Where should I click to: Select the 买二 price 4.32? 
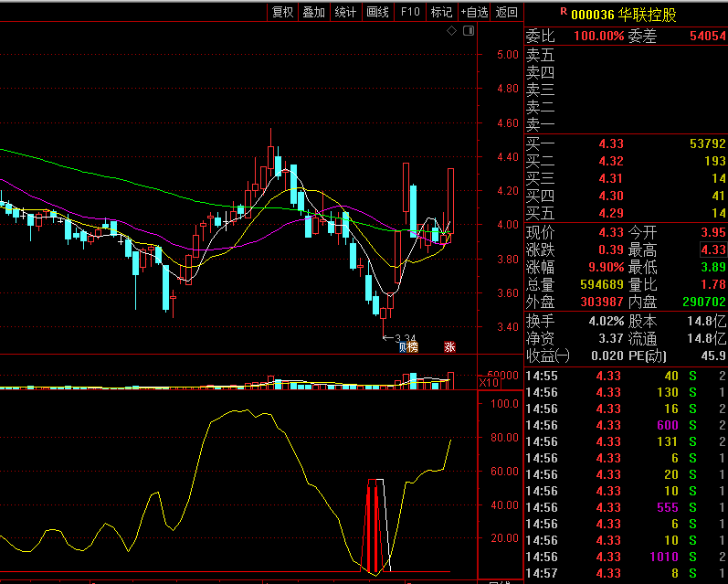pyautogui.click(x=611, y=161)
